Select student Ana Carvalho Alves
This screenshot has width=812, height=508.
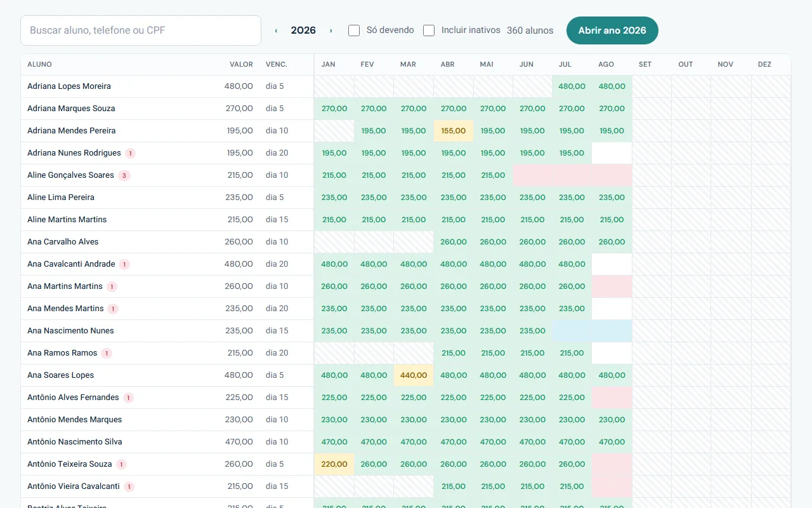pos(63,242)
